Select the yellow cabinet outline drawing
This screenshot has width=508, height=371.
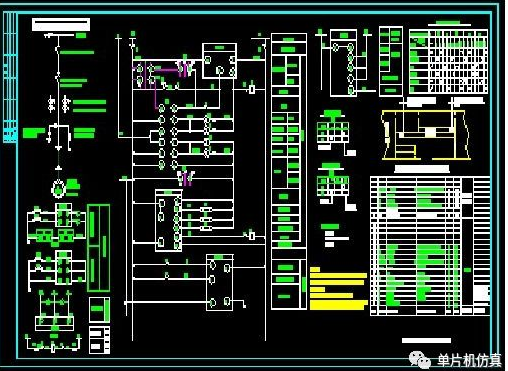427,135
